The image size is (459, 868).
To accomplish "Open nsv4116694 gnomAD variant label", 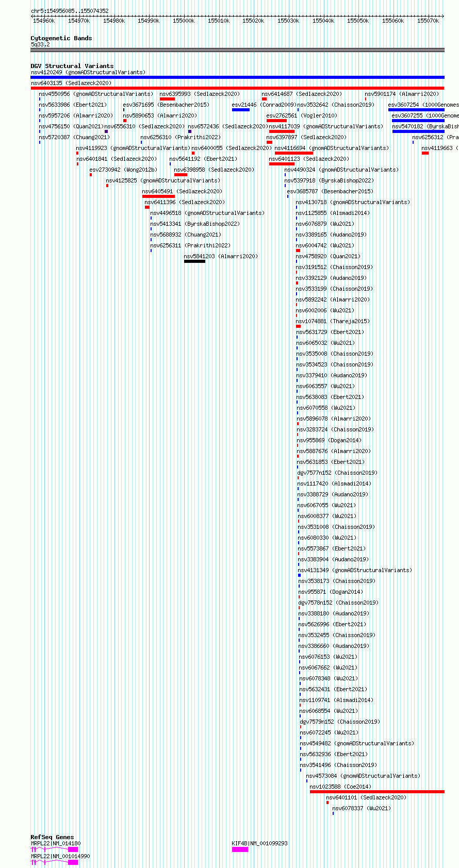I will click(x=332, y=148).
